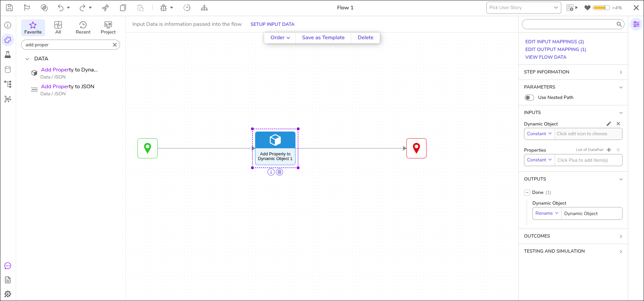The height and width of the screenshot is (301, 644).
Task: Clear the 'add proper' search text
Action: click(x=115, y=45)
